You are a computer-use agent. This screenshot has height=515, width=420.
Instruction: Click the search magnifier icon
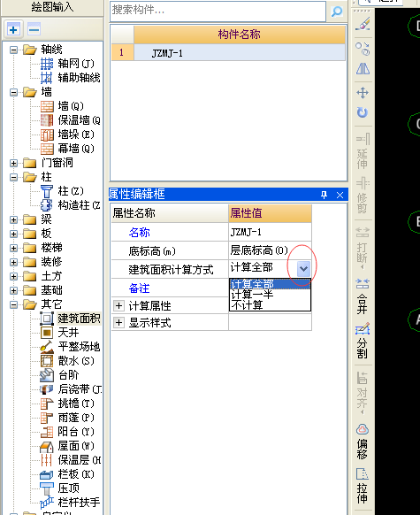(337, 12)
